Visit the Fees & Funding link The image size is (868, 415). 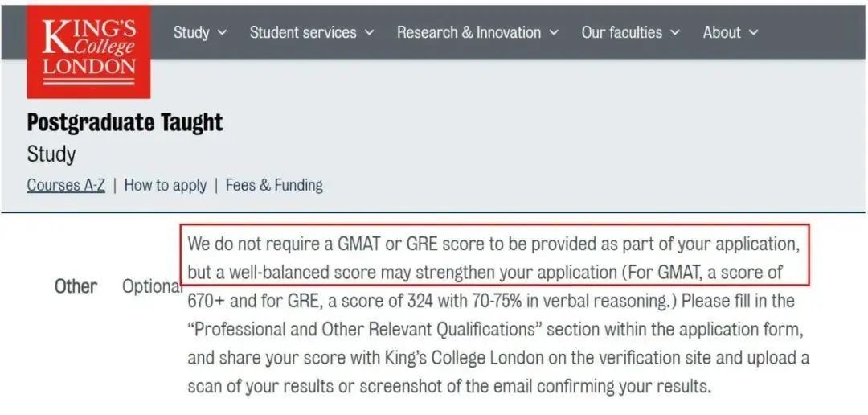(274, 185)
